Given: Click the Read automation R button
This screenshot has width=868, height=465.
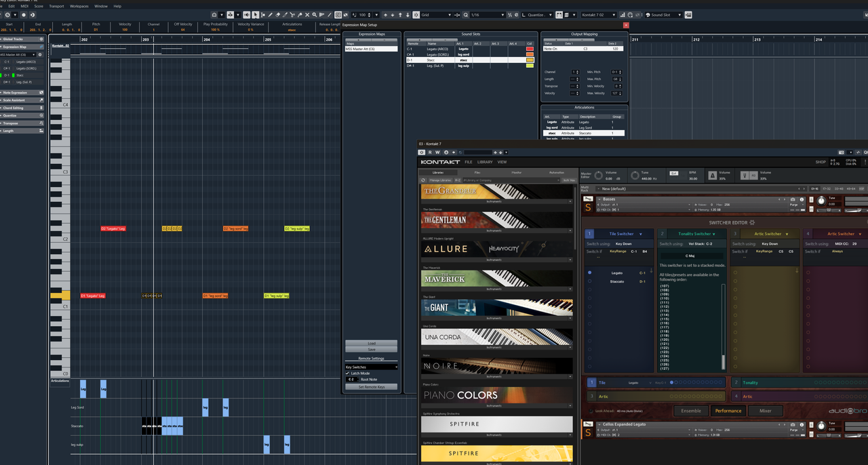Looking at the screenshot, I should pyautogui.click(x=430, y=152).
